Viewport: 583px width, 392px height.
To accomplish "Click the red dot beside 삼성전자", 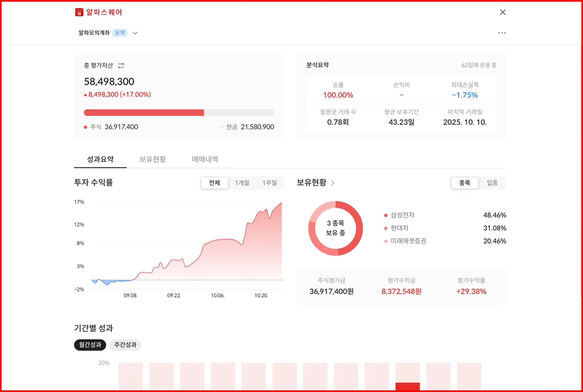I will pyautogui.click(x=386, y=215).
